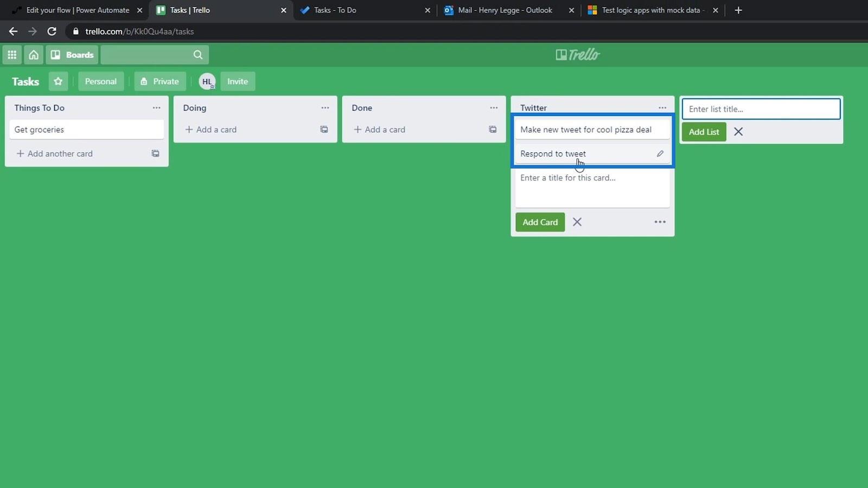The height and width of the screenshot is (488, 868).
Task: Click the Doing list title
Action: [x=195, y=108]
